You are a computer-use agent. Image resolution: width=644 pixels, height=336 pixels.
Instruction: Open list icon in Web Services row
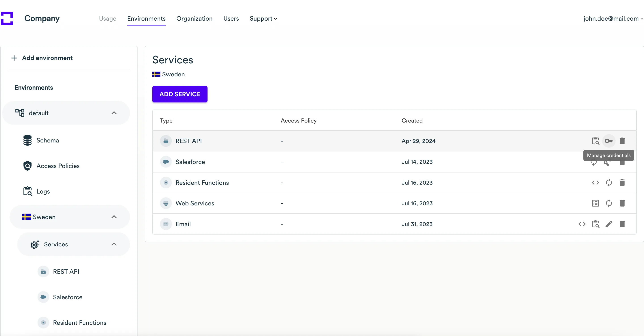pos(595,203)
